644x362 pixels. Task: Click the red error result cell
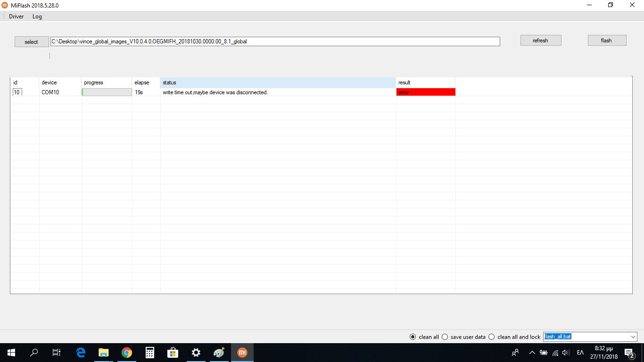pyautogui.click(x=426, y=92)
